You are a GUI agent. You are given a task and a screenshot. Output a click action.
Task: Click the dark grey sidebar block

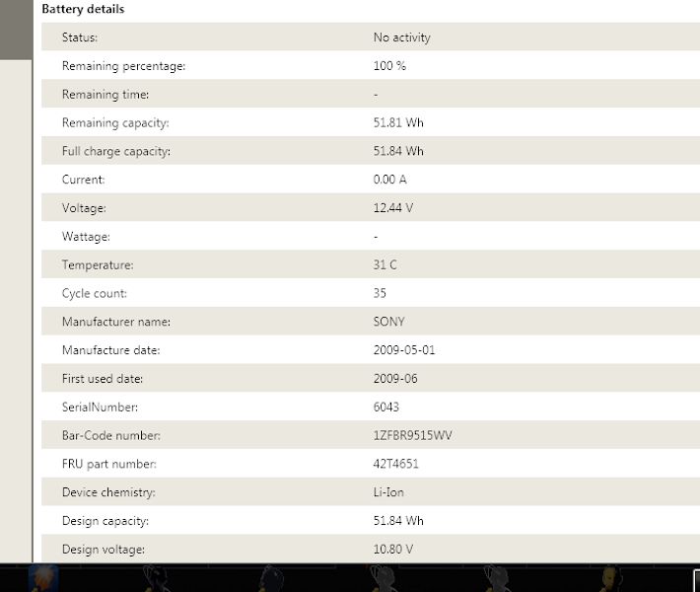pyautogui.click(x=16, y=30)
